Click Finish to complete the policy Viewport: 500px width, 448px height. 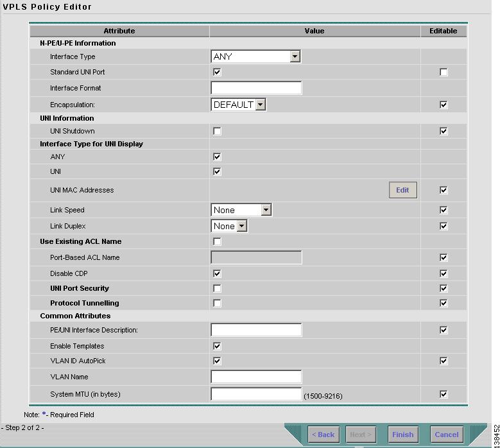[x=402, y=435]
